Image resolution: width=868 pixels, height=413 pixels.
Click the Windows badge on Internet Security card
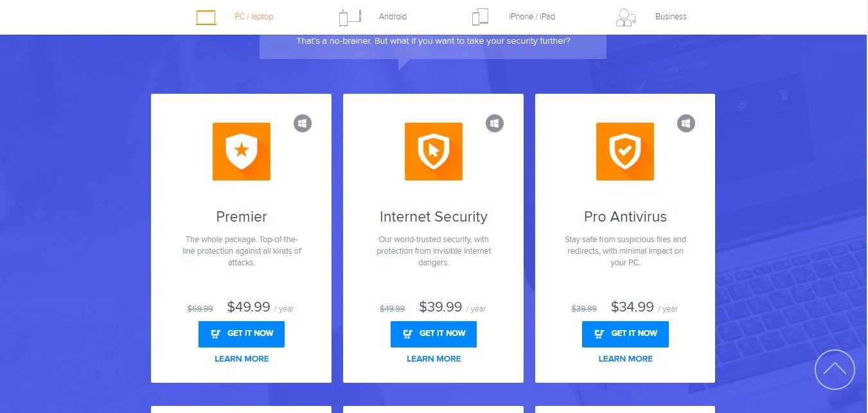(495, 123)
